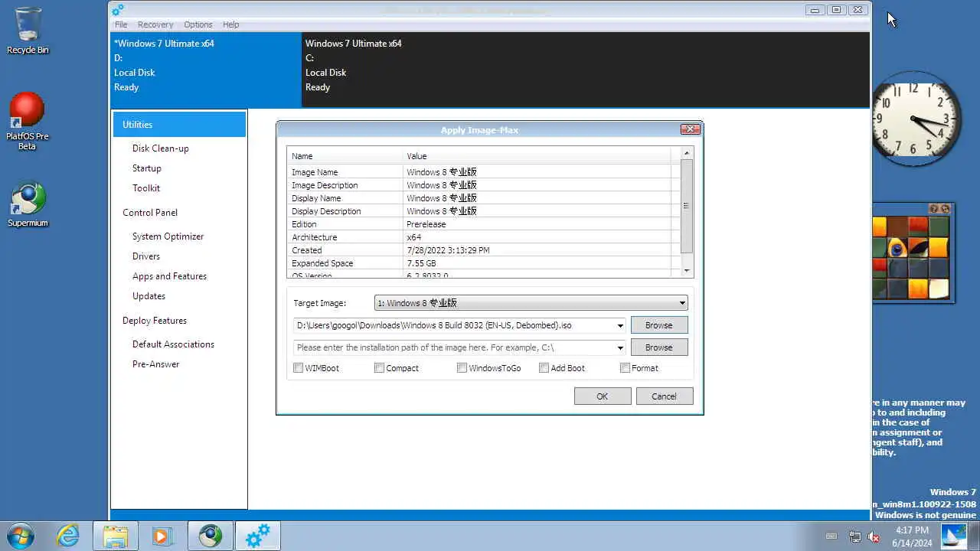Confirm with the OK button
This screenshot has height=551, width=980.
tap(603, 396)
